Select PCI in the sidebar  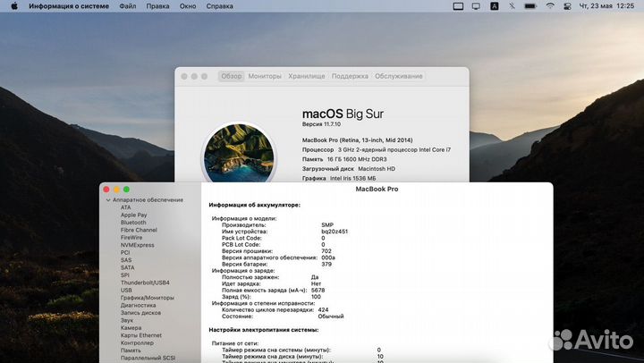125,252
